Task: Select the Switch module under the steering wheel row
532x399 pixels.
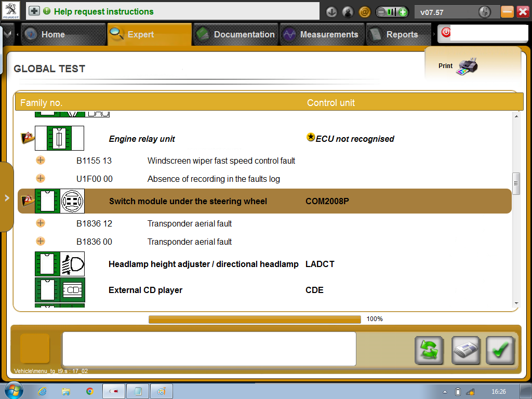Action: [x=264, y=201]
